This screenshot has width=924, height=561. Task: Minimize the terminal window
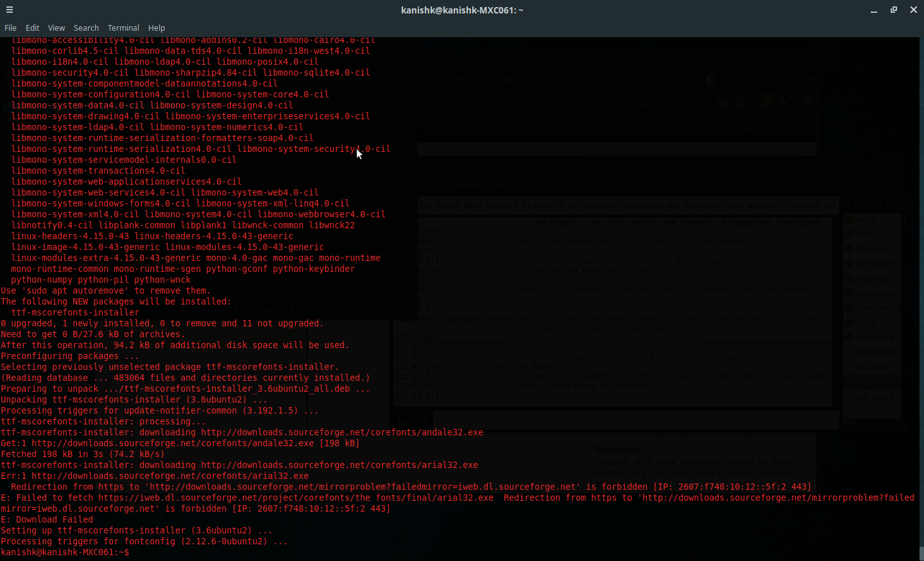874,10
